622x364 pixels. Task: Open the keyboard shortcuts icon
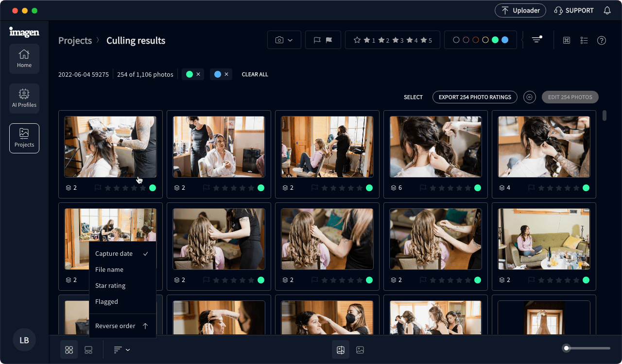coord(566,40)
